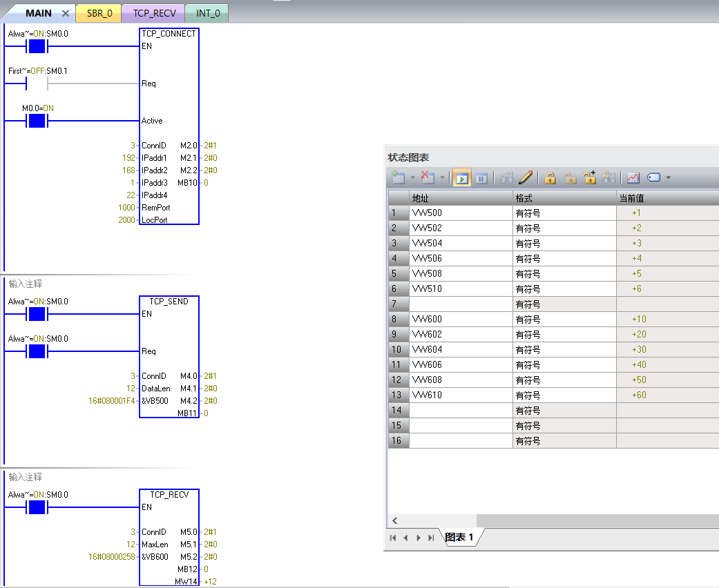Open the SBR_0 tab
Image resolution: width=719 pixels, height=588 pixels.
(x=99, y=13)
